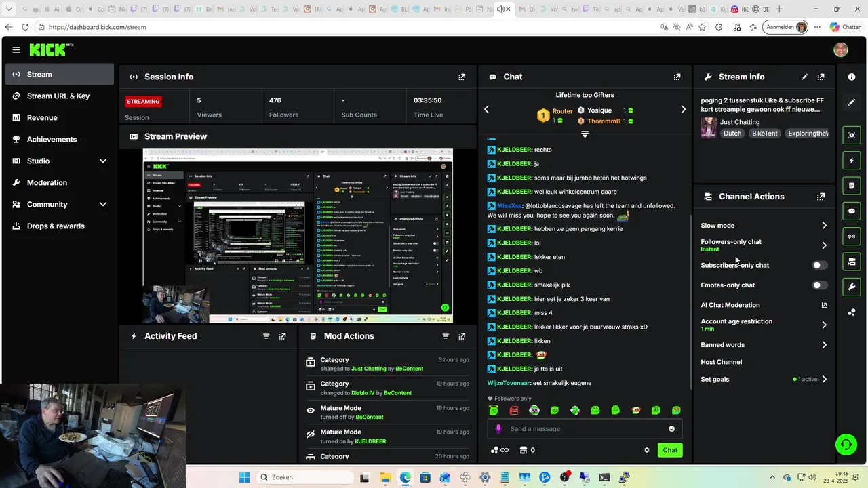This screenshot has width=868, height=488.
Task: Open Windows Start button on taskbar
Action: click(x=244, y=478)
